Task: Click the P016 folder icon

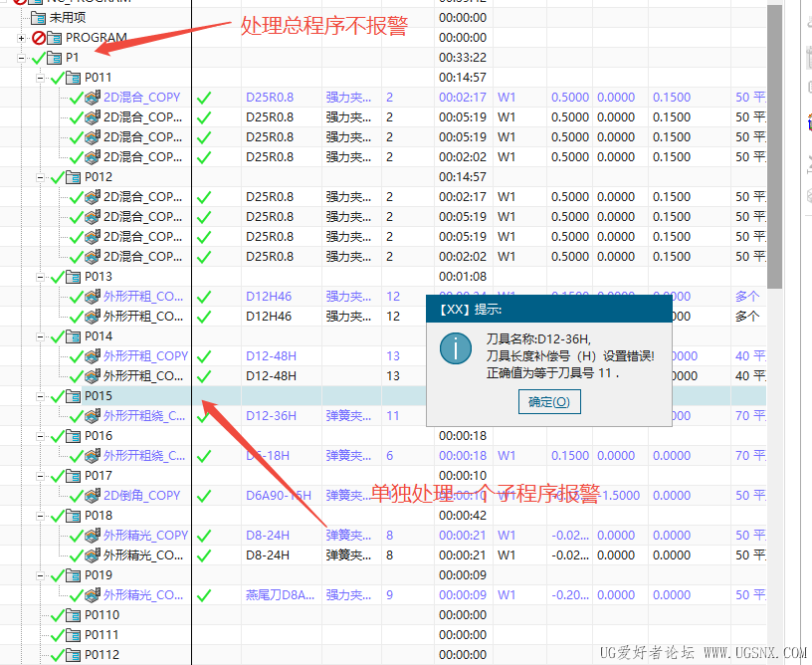Action: tap(73, 436)
